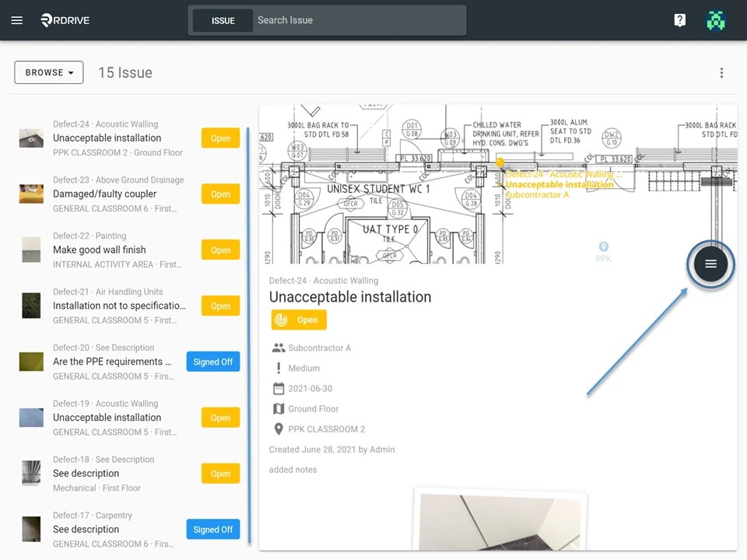This screenshot has width=747, height=560.
Task: Open the Defect-20 thumbnail image
Action: (x=31, y=362)
